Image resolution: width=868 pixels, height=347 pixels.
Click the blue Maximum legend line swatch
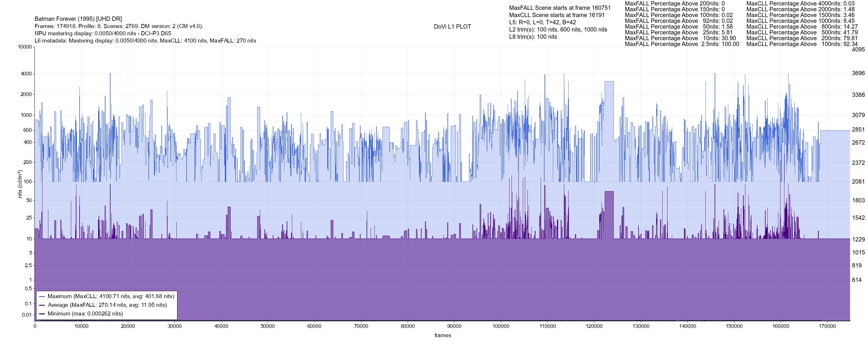(42, 296)
